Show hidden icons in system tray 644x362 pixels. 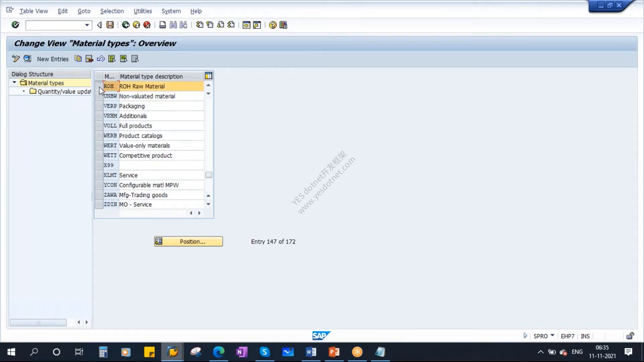(540, 352)
